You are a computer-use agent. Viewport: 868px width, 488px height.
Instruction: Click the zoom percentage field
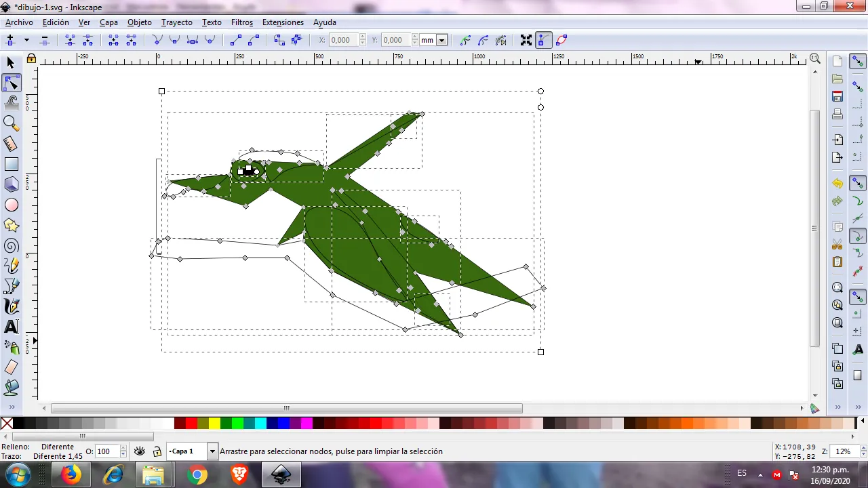pos(843,451)
